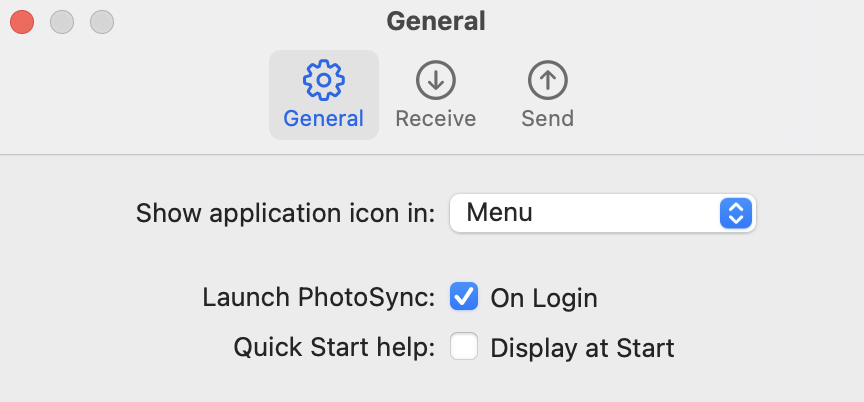864x402 pixels.
Task: Switch to the Receive tab label
Action: [x=435, y=119]
